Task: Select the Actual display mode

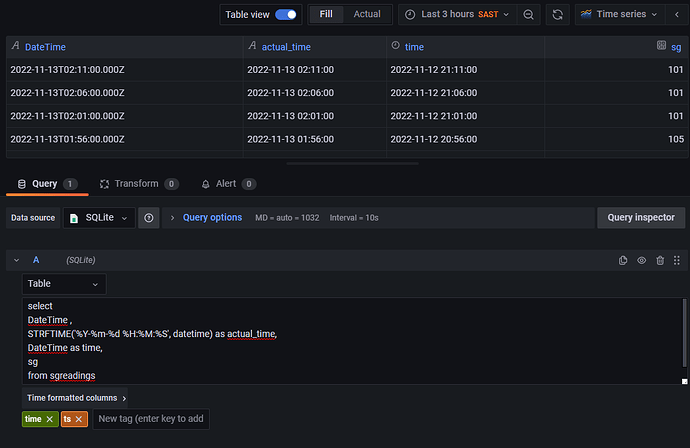Action: click(367, 14)
